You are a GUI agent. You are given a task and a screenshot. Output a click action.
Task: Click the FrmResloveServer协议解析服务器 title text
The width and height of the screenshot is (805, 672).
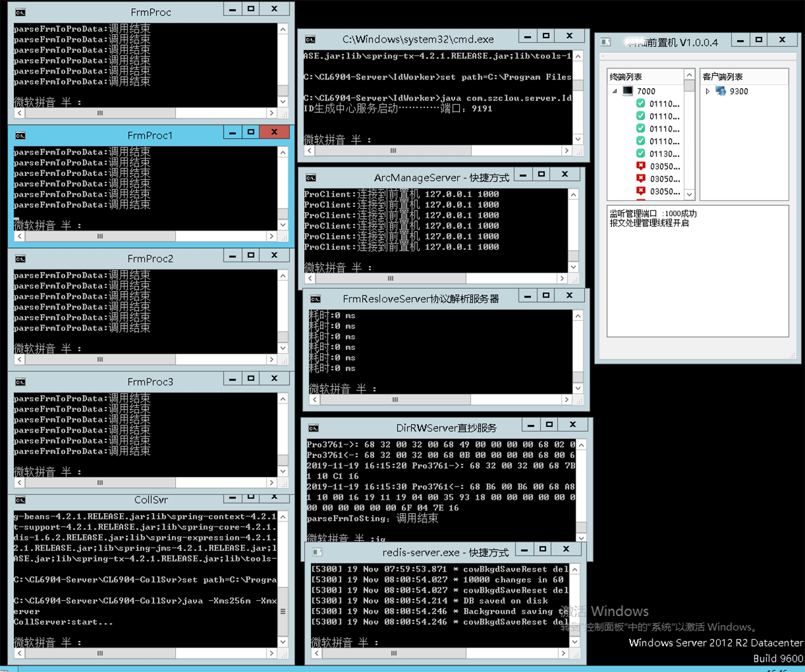pos(421,299)
